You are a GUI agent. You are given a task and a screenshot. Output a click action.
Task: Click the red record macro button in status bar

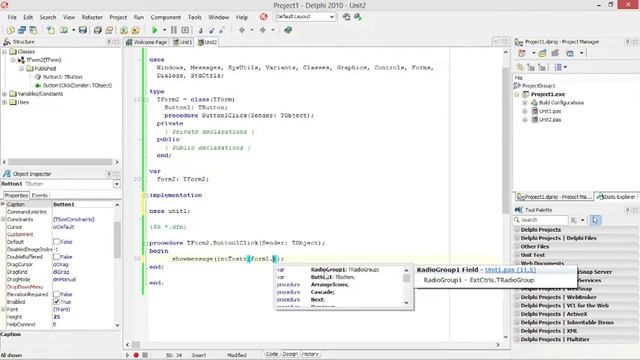[136, 355]
